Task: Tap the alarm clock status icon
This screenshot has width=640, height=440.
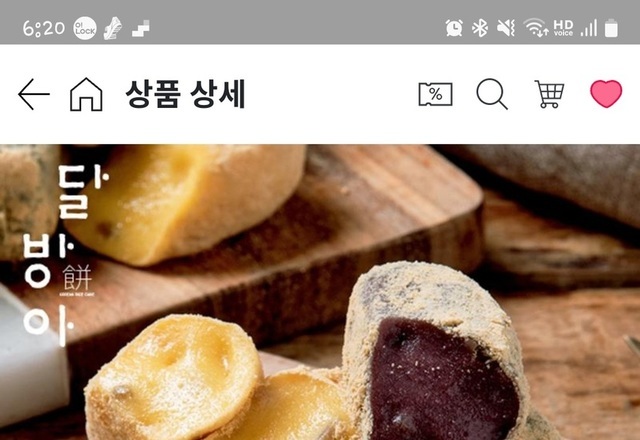Action: pyautogui.click(x=454, y=28)
